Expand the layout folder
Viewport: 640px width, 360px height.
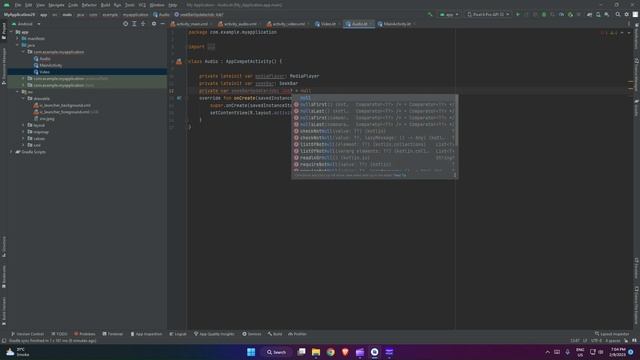[24, 125]
